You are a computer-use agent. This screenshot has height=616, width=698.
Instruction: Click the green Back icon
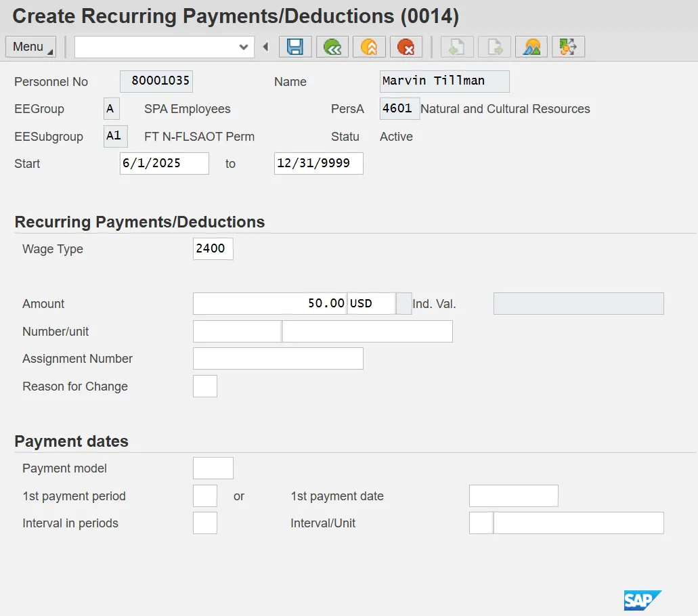[x=332, y=47]
